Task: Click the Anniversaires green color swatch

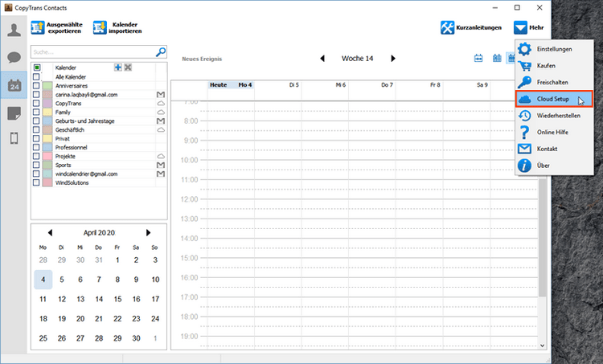Action: coord(47,85)
